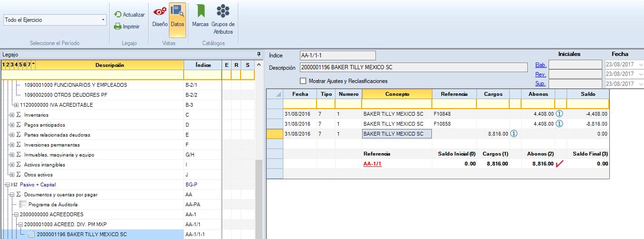644x239 pixels.
Task: Expand the Inventarios tree node
Action: click(x=12, y=115)
